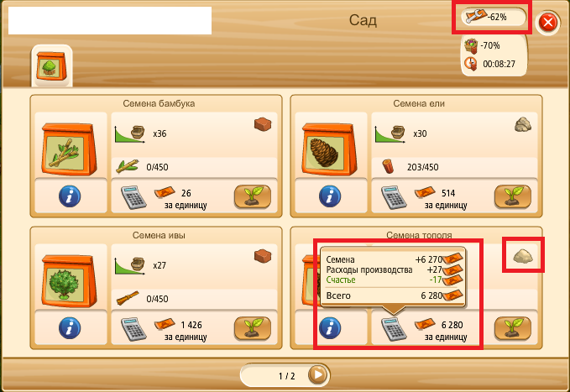This screenshot has width=570, height=392.
Task: Plant the willow seeds (Семена ивы)
Action: 253,328
